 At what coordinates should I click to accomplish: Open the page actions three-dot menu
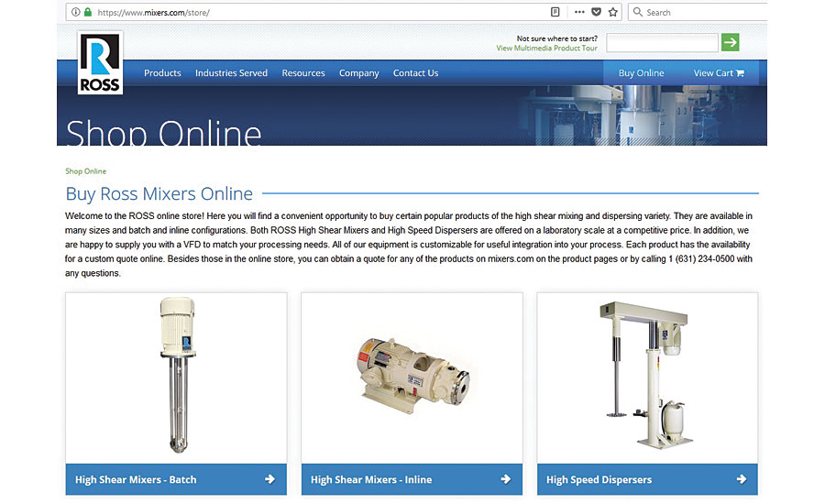point(579,12)
